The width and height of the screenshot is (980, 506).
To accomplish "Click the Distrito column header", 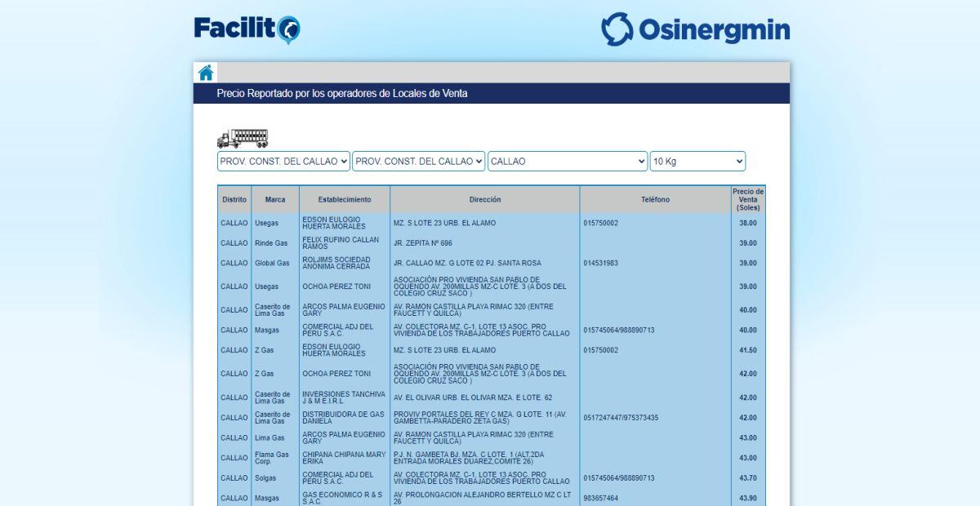I will point(234,198).
